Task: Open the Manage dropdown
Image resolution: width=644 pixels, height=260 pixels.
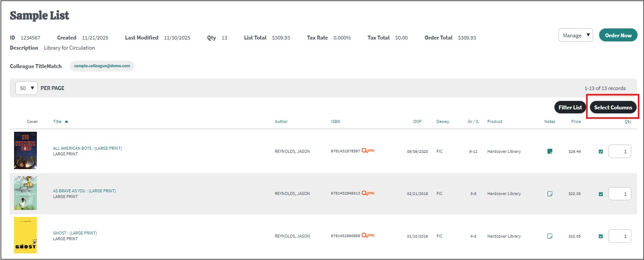Action: tap(576, 36)
